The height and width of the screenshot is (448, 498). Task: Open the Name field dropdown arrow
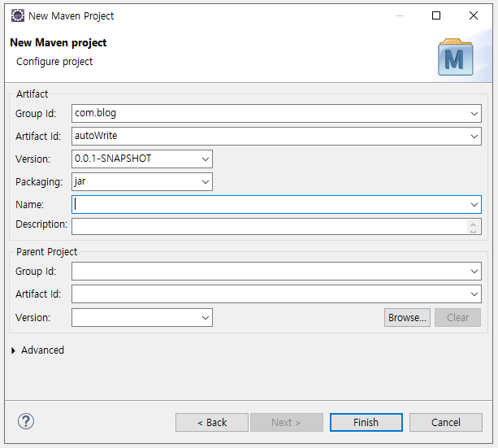coord(474,205)
